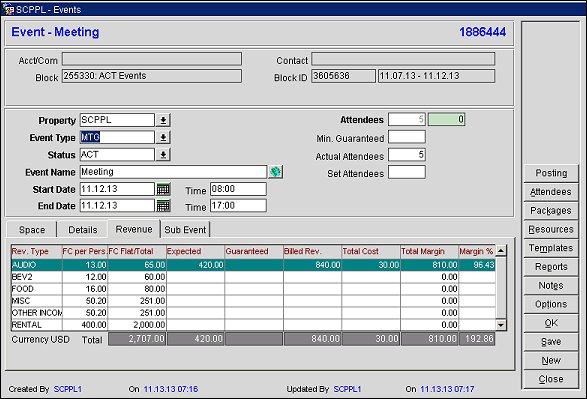Click revenue grid scroll down arrow
The height and width of the screenshot is (399, 587).
501,325
